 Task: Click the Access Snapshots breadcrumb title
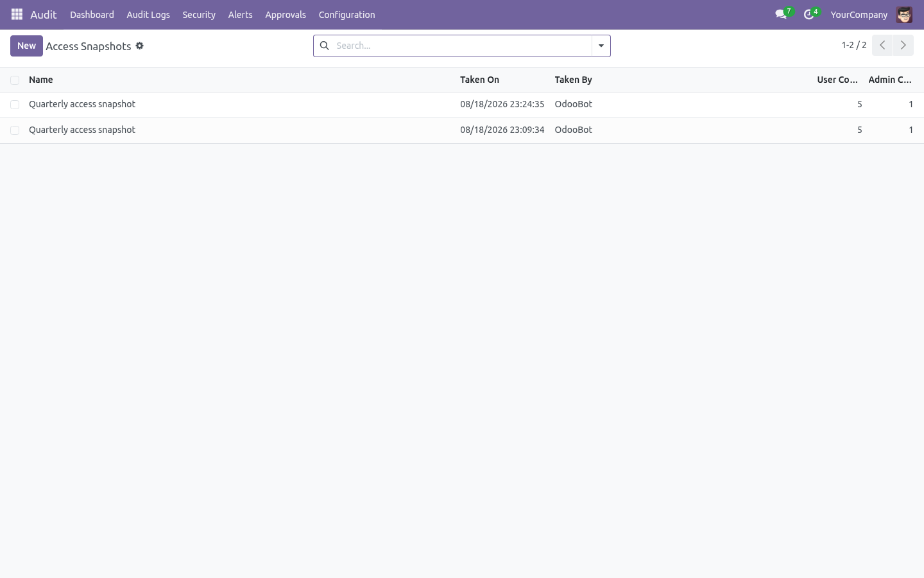click(89, 46)
